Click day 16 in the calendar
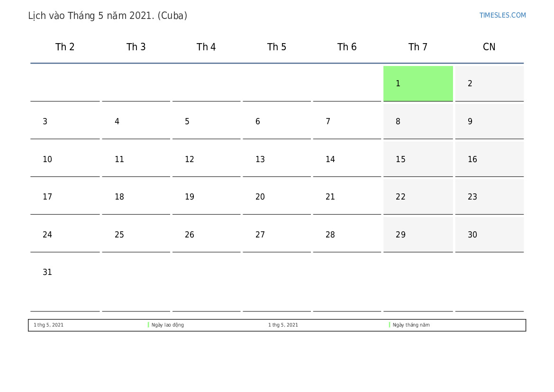This screenshot has width=554, height=392. 490,159
